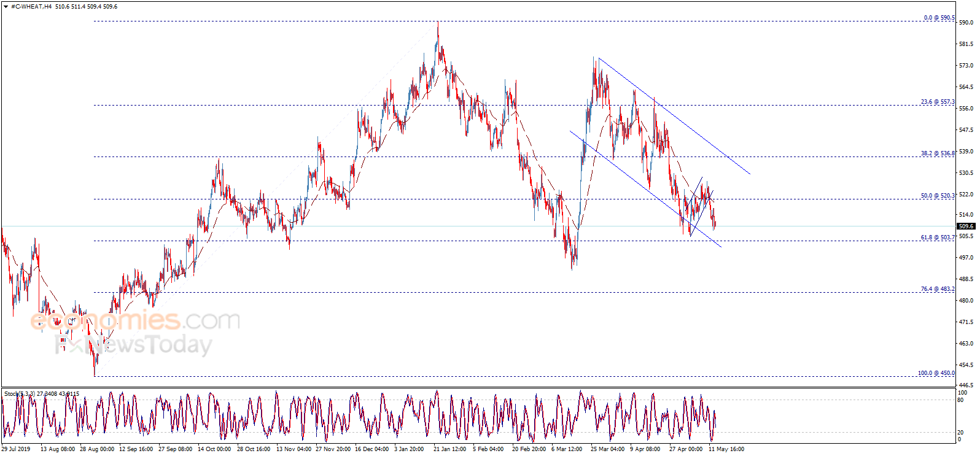Click the '9 Apr 08:00' date label
The image size is (980, 456).
645,449
